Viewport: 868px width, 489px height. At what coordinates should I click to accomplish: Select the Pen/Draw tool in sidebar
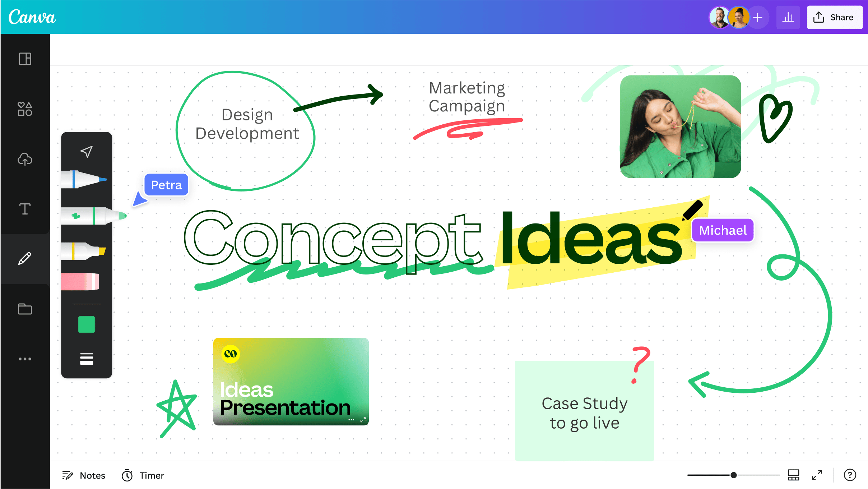tap(24, 258)
